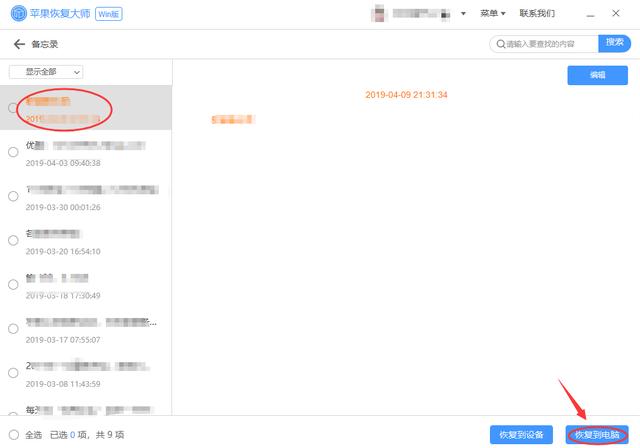Click the magnifier icon in the search box
Image resolution: width=640 pixels, height=448 pixels.
(501, 44)
